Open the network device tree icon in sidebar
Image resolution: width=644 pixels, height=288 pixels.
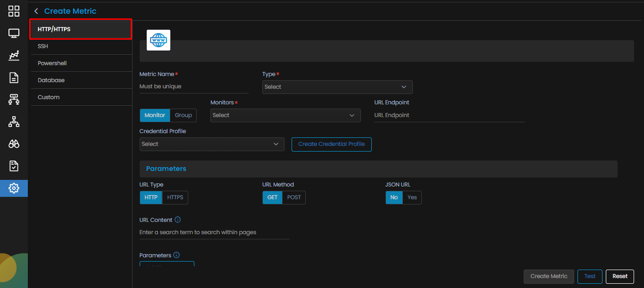pos(14,100)
